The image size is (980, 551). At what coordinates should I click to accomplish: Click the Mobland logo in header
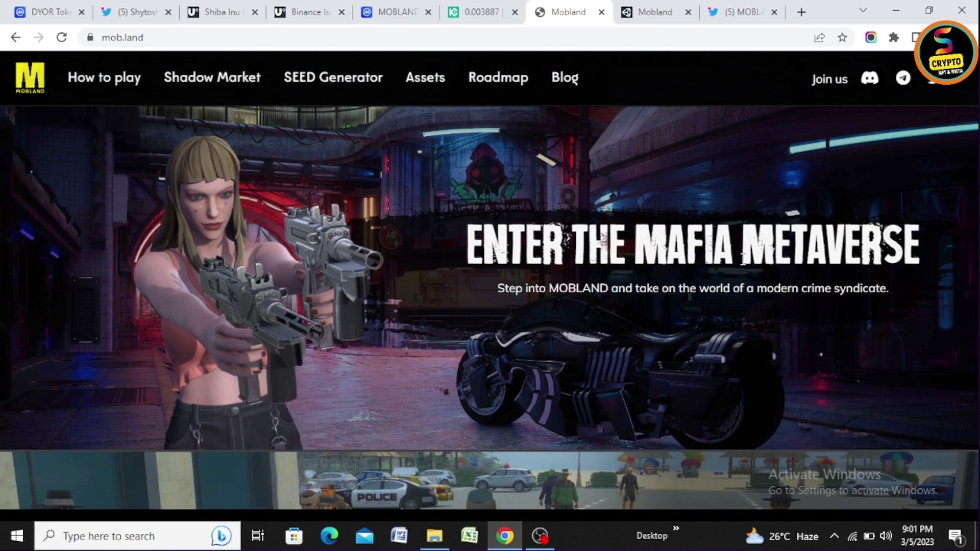pos(30,78)
